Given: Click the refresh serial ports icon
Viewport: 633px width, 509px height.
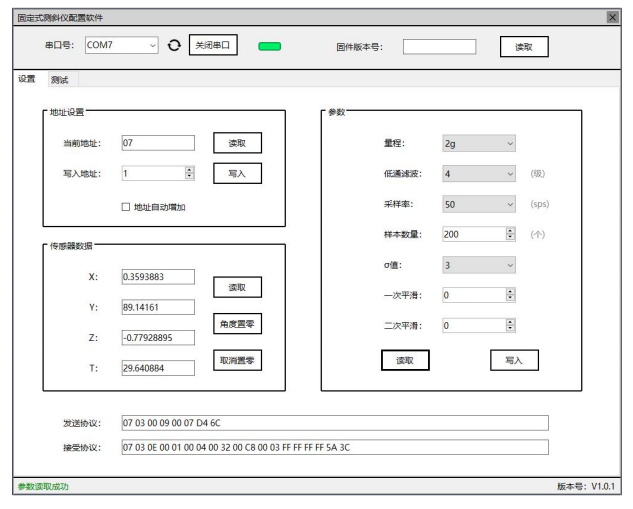Looking at the screenshot, I should pos(175,44).
